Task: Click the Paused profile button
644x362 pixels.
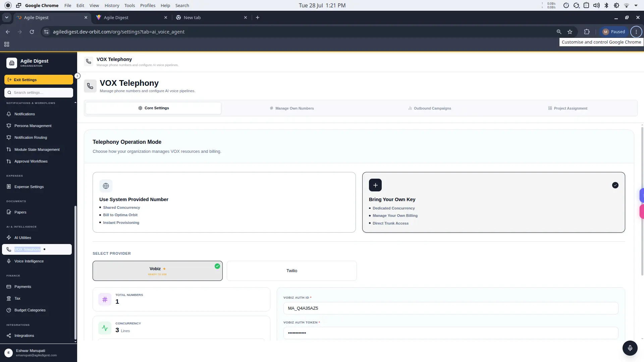Action: (614, 32)
